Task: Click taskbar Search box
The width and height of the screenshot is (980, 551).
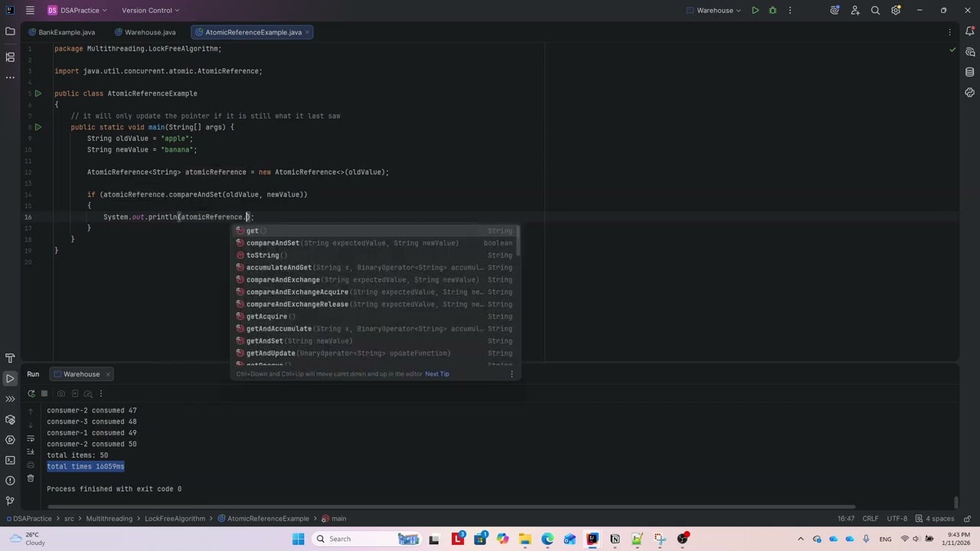Action: click(x=367, y=539)
